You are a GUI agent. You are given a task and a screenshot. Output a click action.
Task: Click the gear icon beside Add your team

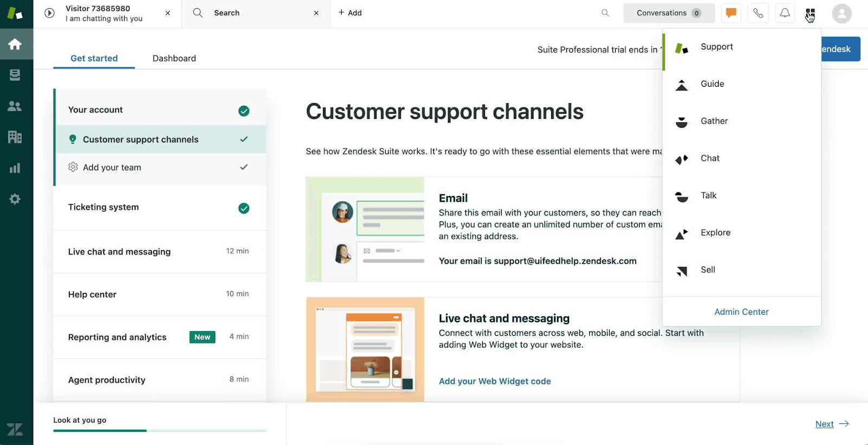coord(73,167)
